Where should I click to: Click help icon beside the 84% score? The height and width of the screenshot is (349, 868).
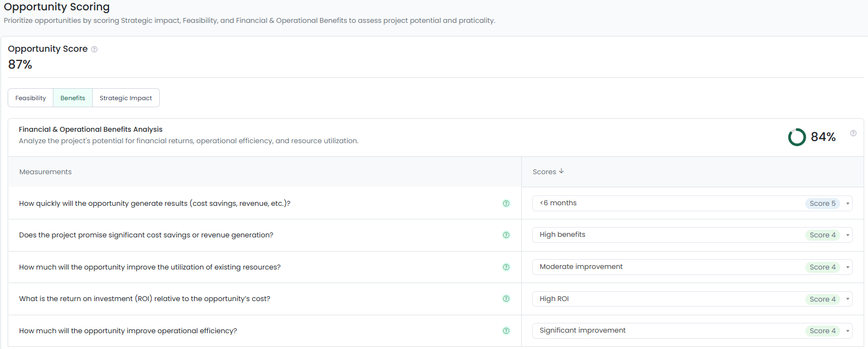tap(853, 133)
